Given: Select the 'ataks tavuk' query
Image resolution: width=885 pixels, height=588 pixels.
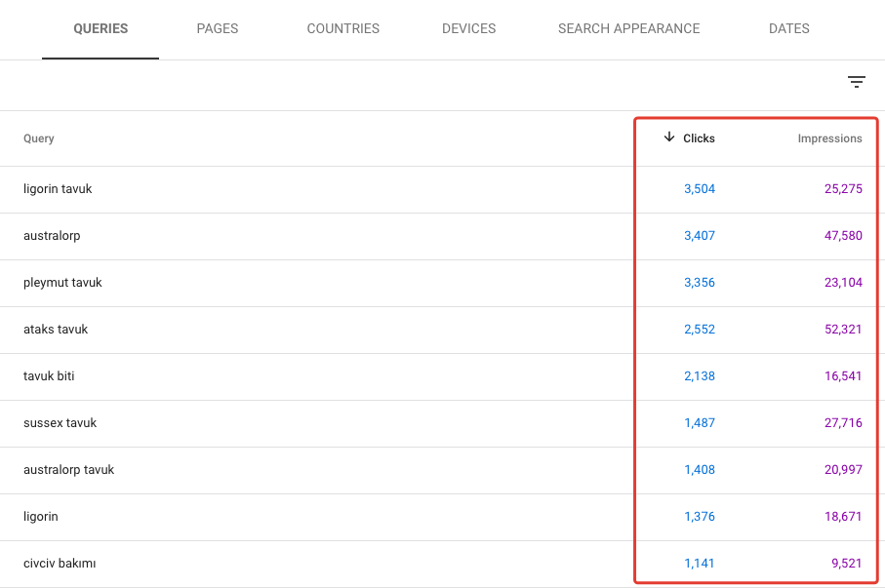Looking at the screenshot, I should [x=56, y=330].
